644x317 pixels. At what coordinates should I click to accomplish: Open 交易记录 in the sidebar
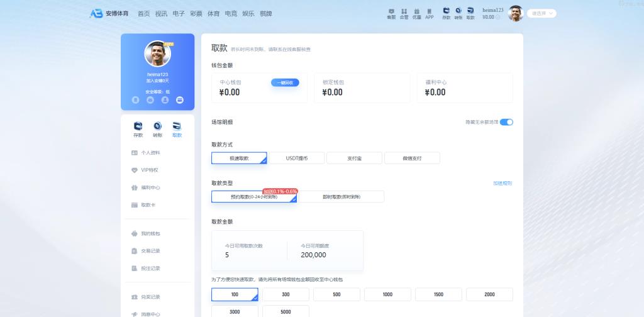click(x=151, y=251)
